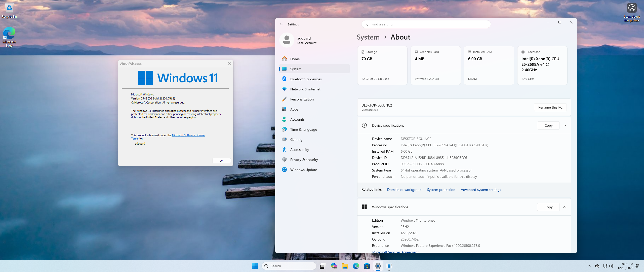Copy Device specifications
The width and height of the screenshot is (644, 272).
click(548, 125)
